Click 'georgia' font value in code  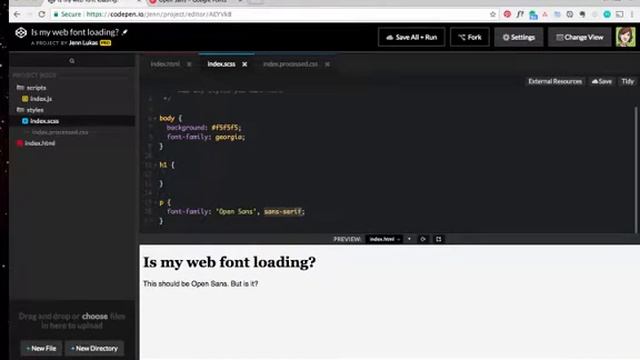[229, 137]
